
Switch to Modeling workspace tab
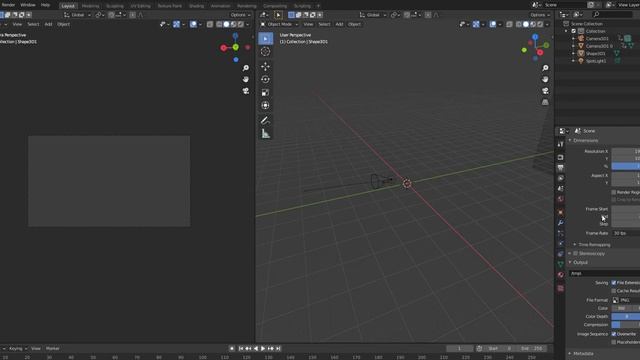pos(90,6)
